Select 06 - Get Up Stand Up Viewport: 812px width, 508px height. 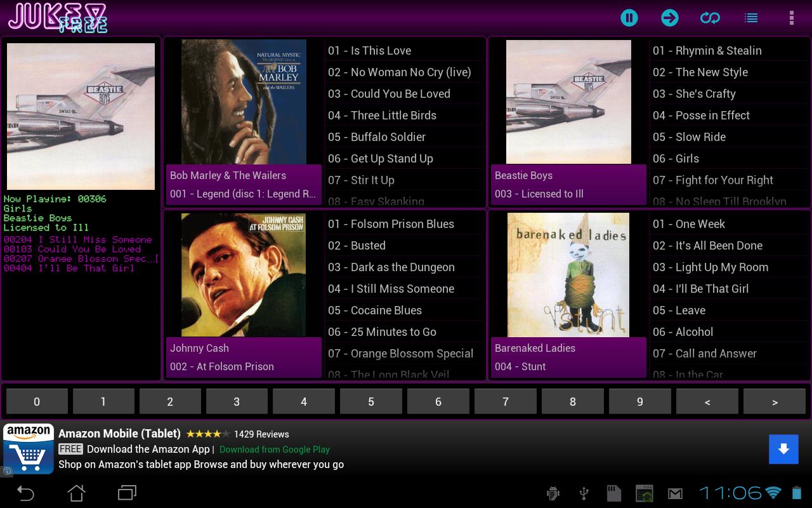[x=404, y=159]
